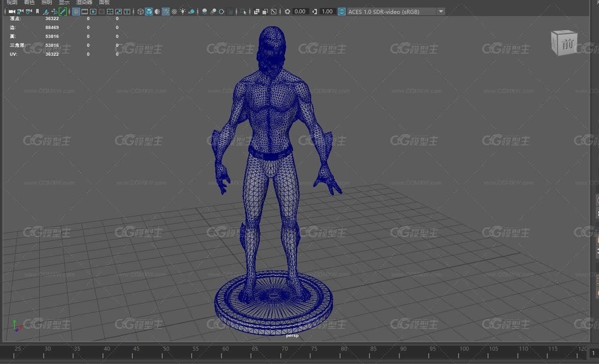The image size is (599, 364).
Task: Open the 面板 panel menu
Action: point(104,2)
